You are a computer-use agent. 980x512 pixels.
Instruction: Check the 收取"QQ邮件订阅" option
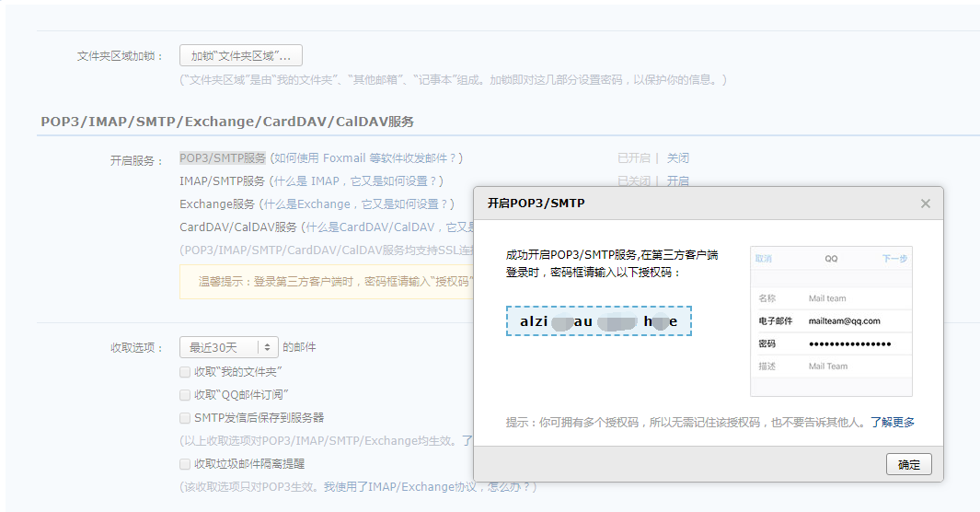click(185, 394)
